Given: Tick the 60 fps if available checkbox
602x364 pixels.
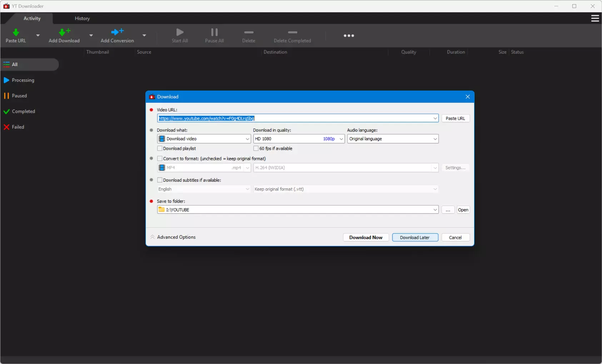Looking at the screenshot, I should 256,148.
